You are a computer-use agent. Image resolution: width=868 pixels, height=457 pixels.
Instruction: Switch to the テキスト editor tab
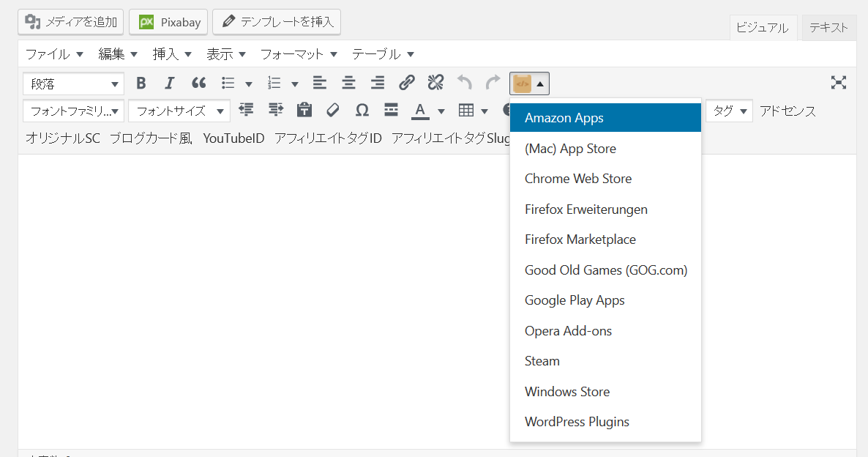828,26
